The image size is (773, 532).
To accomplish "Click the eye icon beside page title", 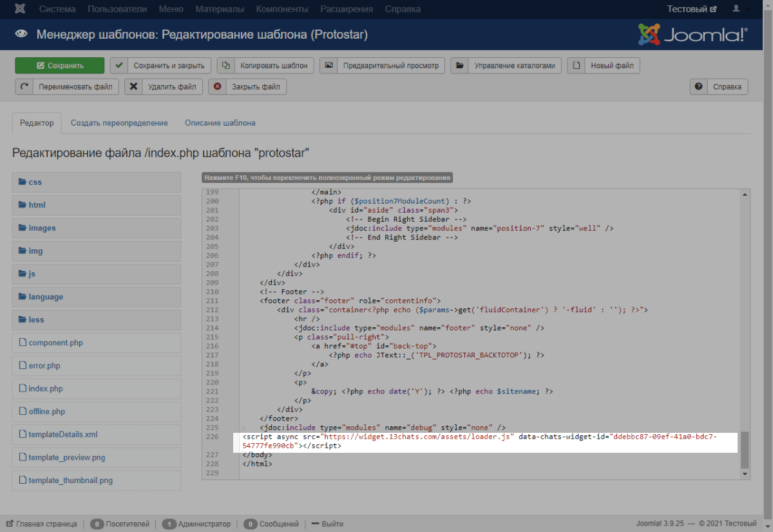I will click(x=22, y=34).
